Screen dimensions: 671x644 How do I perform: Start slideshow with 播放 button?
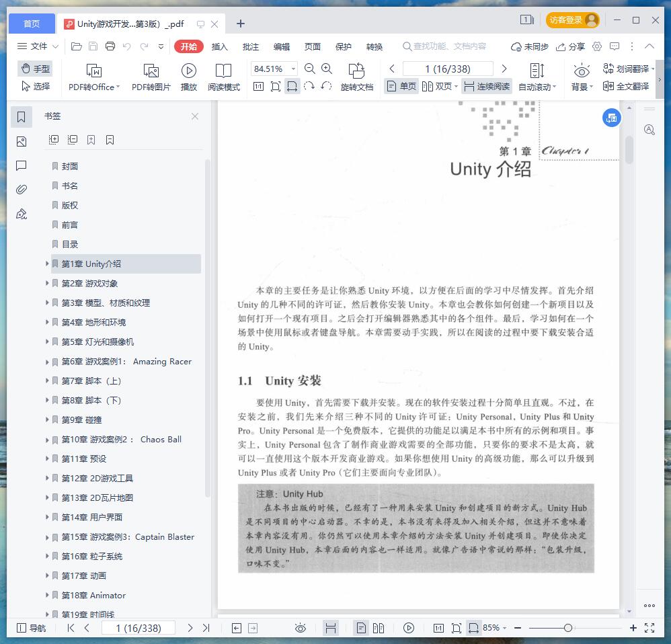pos(189,77)
